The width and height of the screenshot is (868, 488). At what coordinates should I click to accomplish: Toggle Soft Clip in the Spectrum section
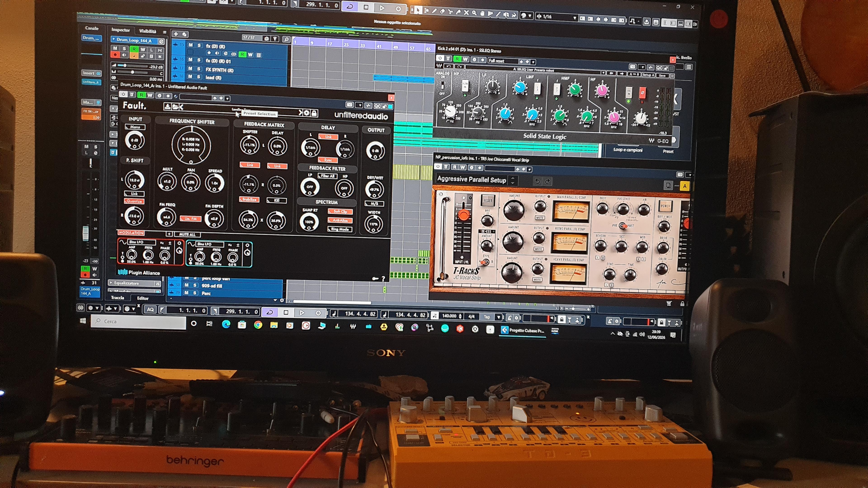pos(340,211)
